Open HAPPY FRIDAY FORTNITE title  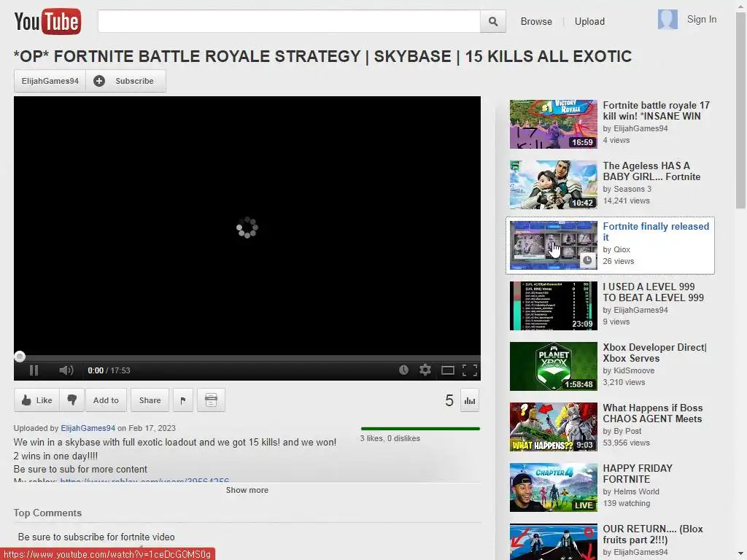coord(638,473)
